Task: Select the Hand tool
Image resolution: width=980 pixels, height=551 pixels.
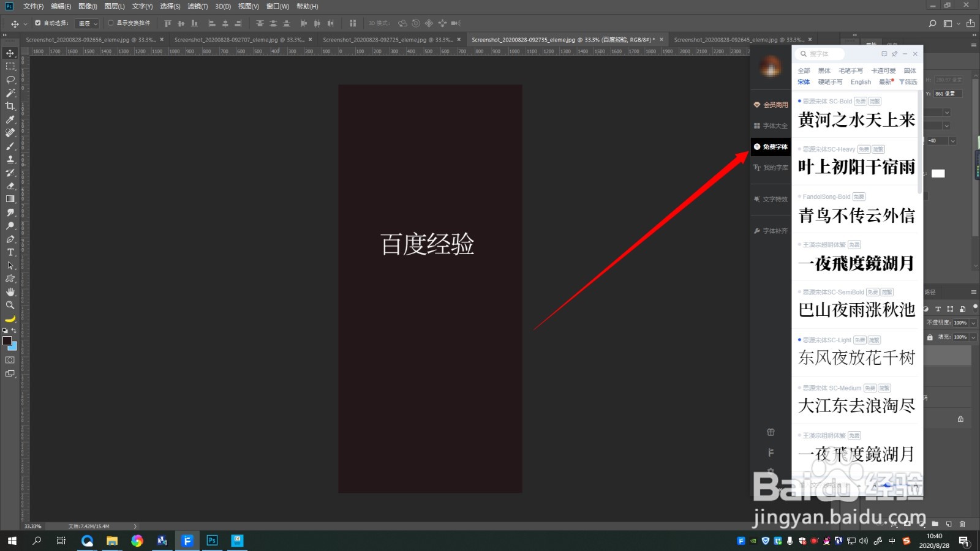Action: coord(10,292)
